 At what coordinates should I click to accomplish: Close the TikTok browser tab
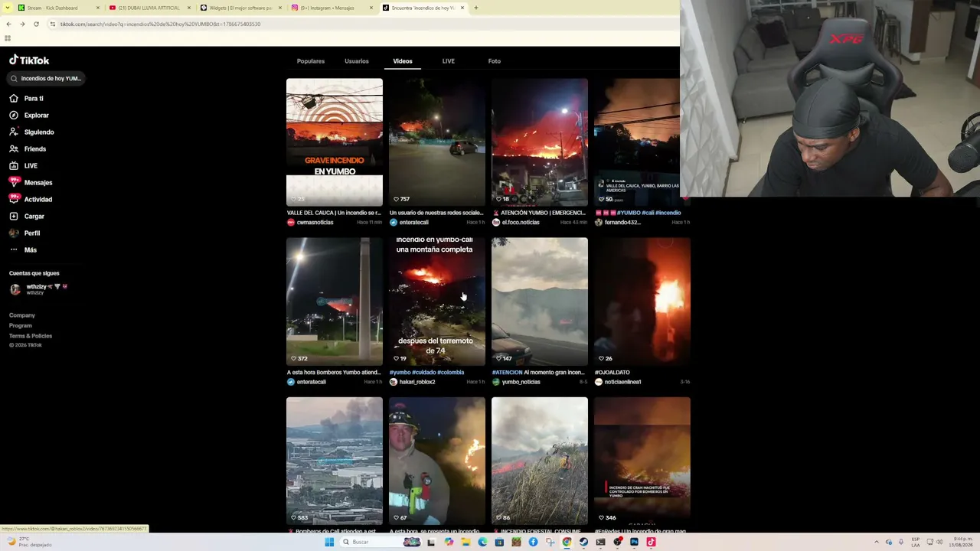point(462,8)
